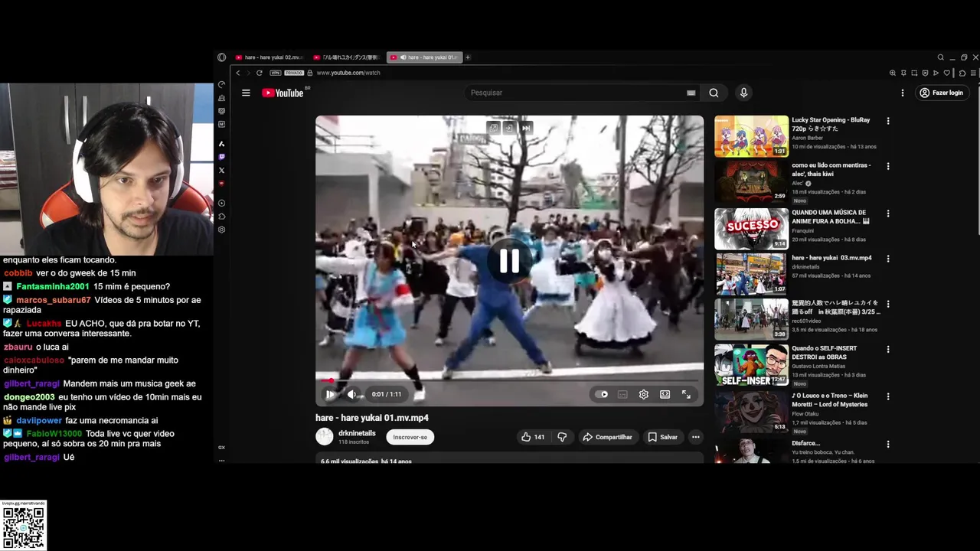The width and height of the screenshot is (980, 551).
Task: Click the drkninetails channel avatar
Action: 325,436
